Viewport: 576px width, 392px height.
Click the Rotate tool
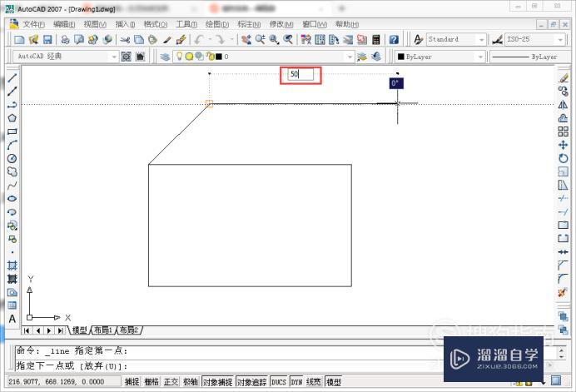564,158
